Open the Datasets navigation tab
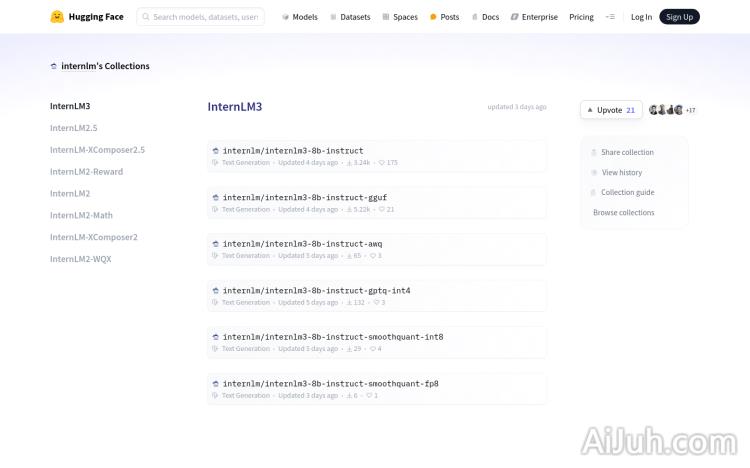 coord(350,17)
